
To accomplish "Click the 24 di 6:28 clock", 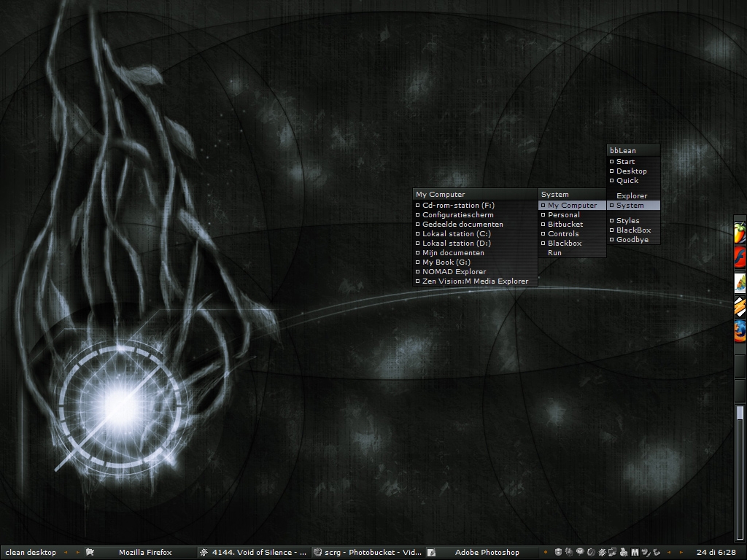I will [x=716, y=553].
